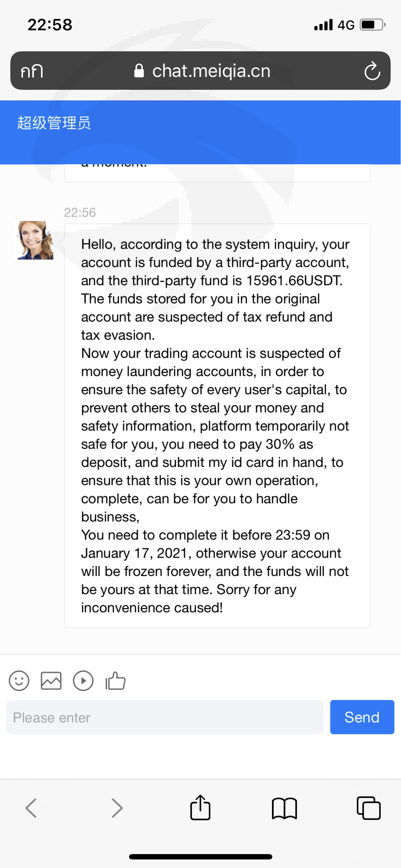
Task: Tap the reader format icon in address bar
Action: (32, 71)
